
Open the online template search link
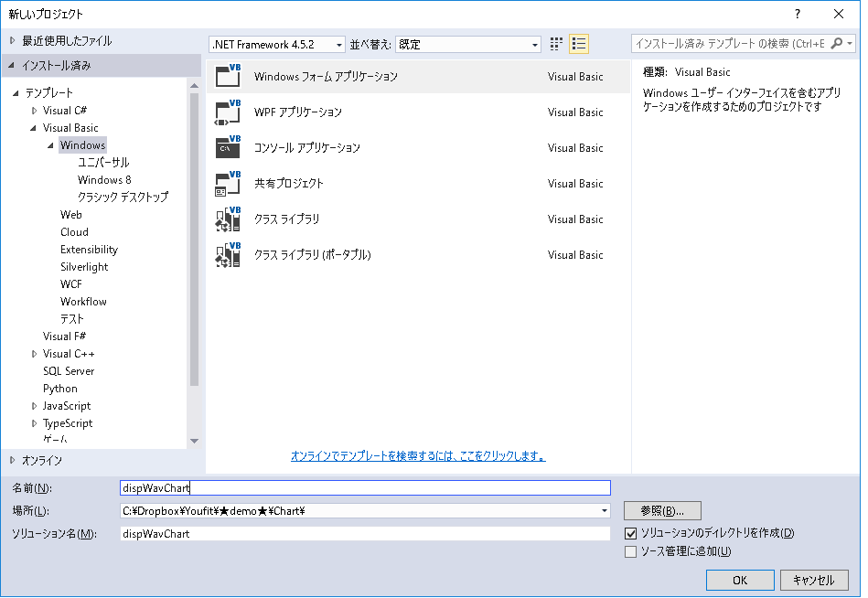coord(418,456)
